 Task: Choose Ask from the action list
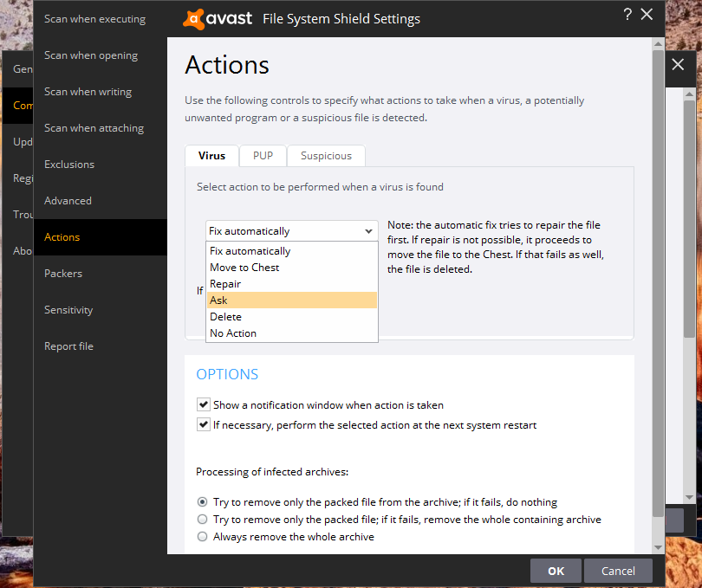[x=291, y=300]
